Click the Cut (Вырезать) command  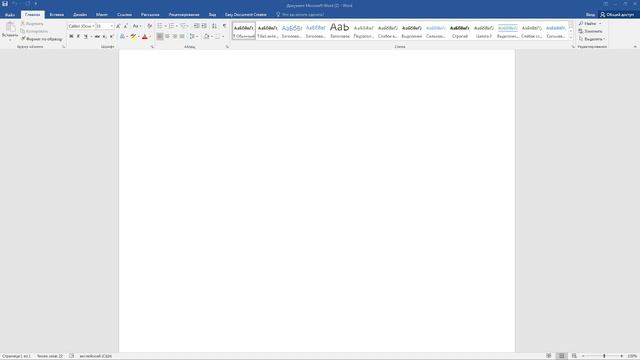click(32, 24)
